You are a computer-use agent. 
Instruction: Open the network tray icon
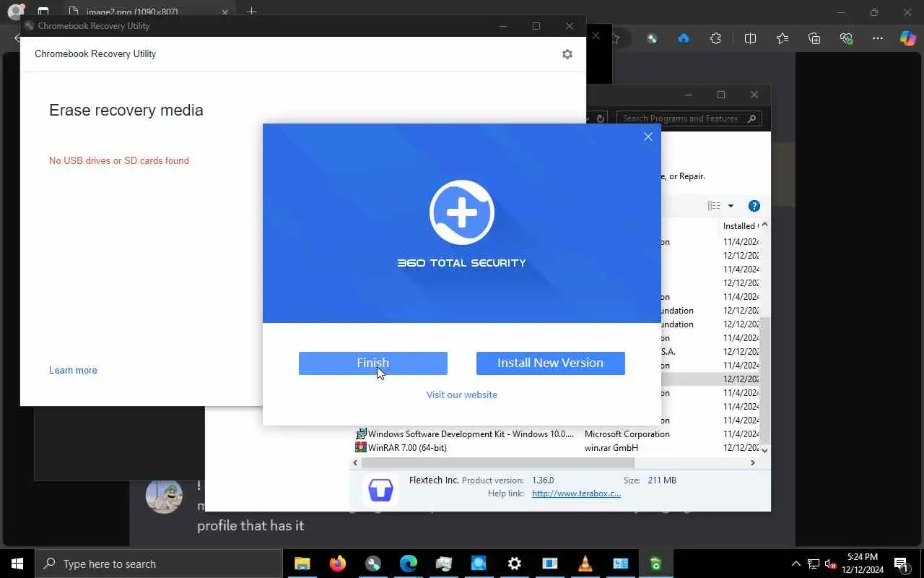pyautogui.click(x=813, y=564)
